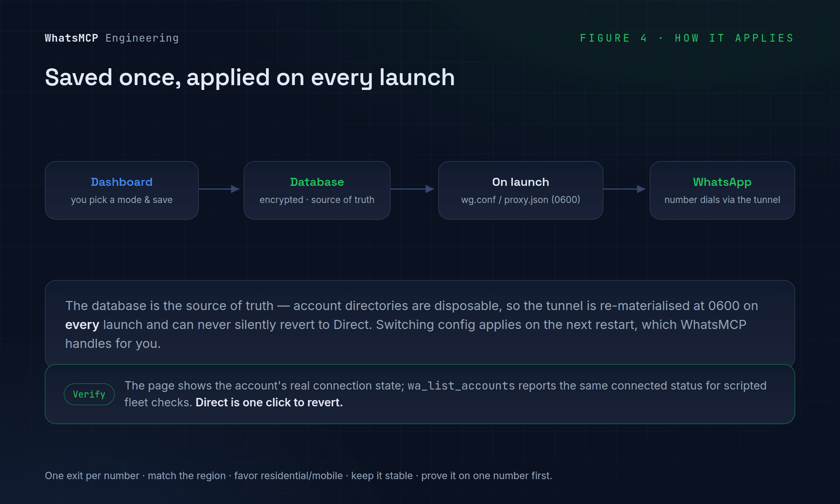Select the Database card
The width and height of the screenshot is (840, 504).
click(x=317, y=190)
